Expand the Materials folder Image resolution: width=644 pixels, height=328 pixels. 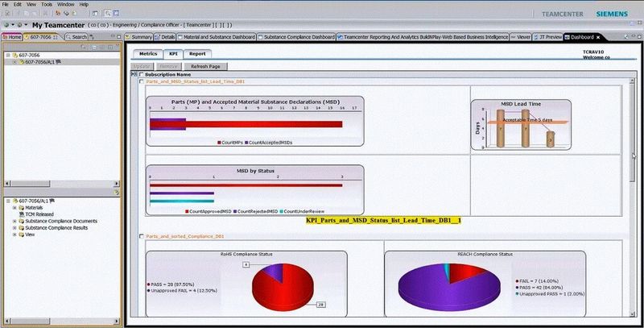[14, 208]
